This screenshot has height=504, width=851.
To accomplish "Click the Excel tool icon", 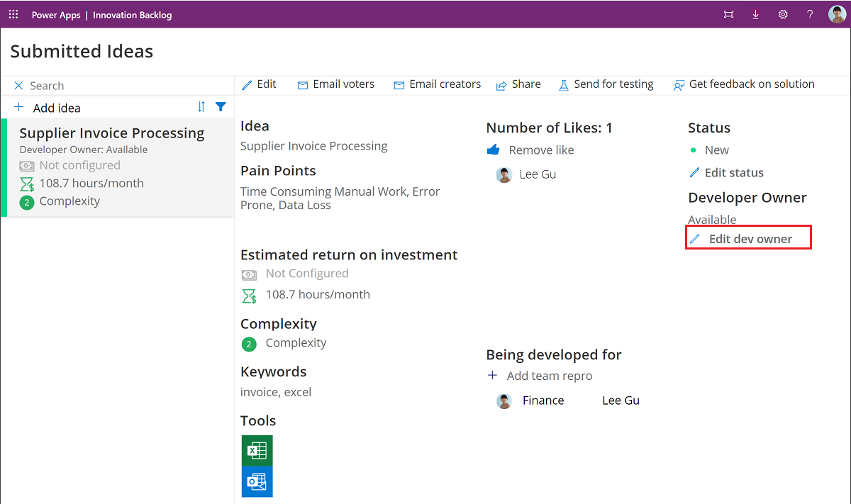I will pyautogui.click(x=257, y=450).
